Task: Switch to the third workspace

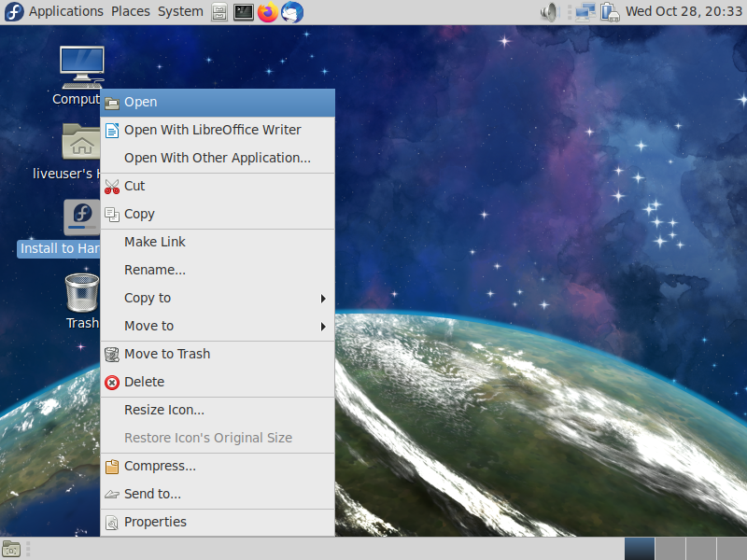Action: click(x=701, y=549)
